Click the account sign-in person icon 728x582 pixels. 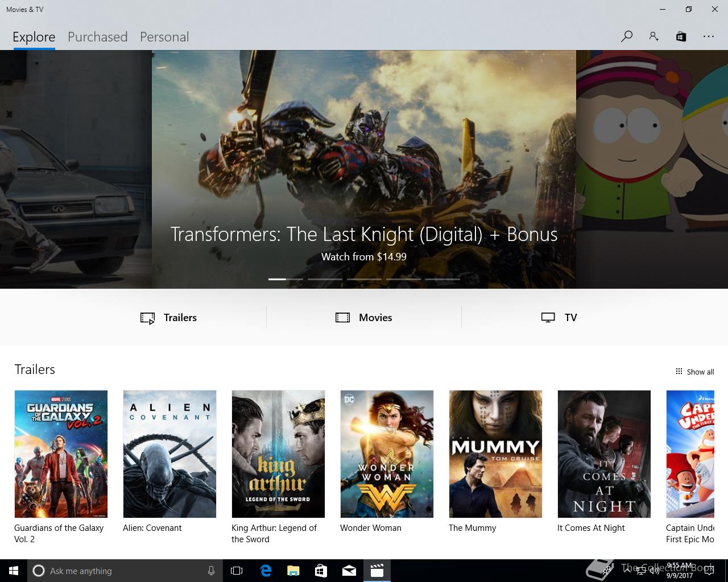click(653, 36)
